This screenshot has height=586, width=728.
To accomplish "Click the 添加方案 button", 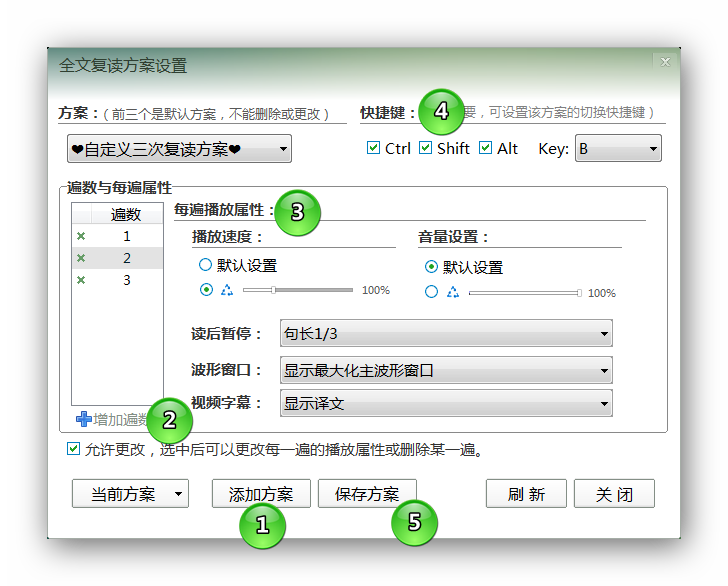I will tap(261, 494).
